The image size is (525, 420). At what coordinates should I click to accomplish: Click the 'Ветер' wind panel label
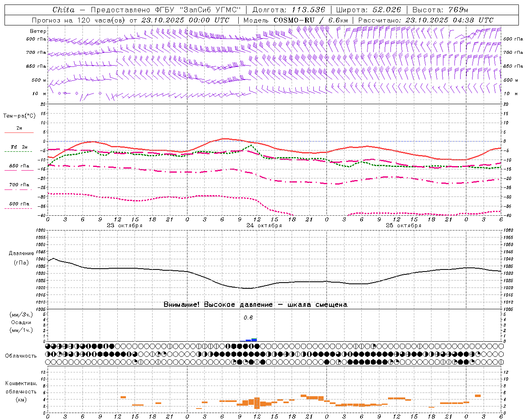coord(38,31)
